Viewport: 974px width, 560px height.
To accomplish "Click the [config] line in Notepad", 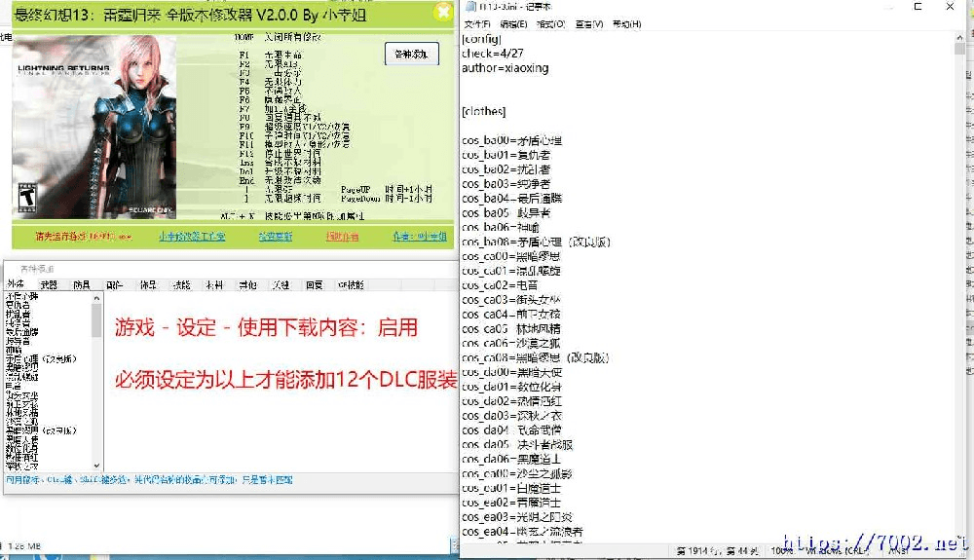I will [x=481, y=39].
